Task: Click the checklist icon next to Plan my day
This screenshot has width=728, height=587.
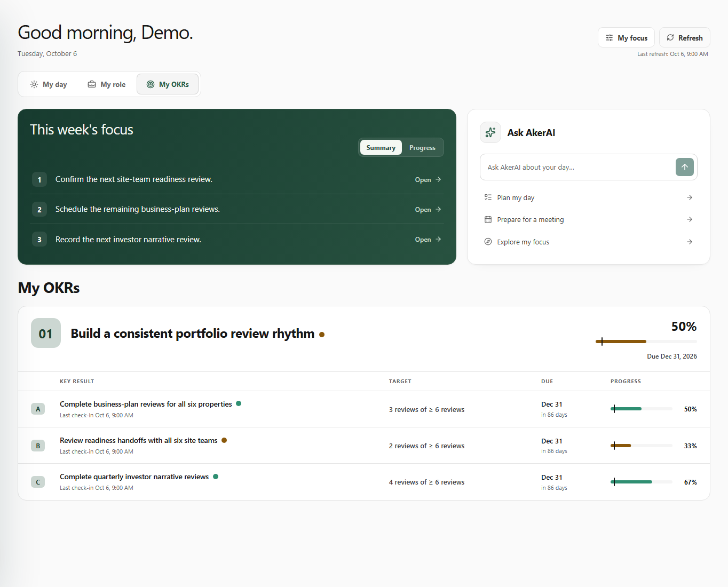Action: pos(488,197)
